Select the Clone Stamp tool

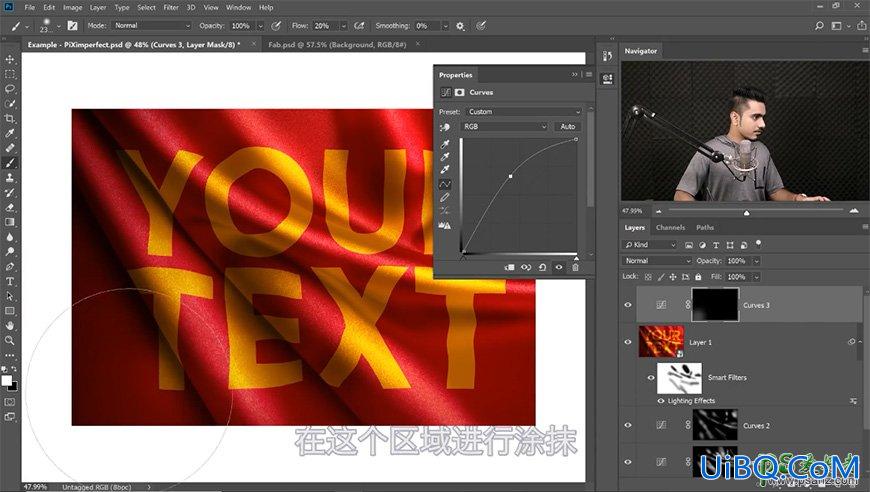pos(9,177)
